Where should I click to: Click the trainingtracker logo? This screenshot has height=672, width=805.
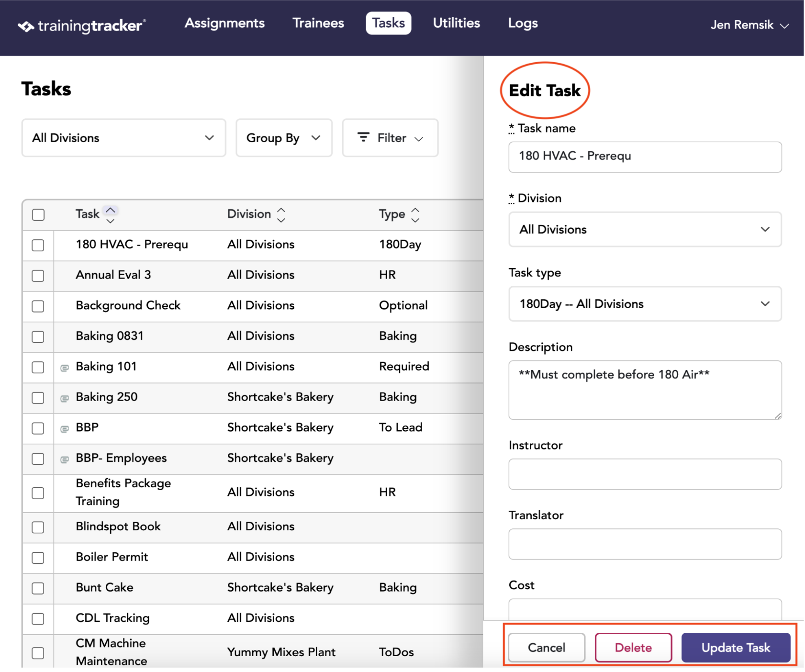[82, 25]
